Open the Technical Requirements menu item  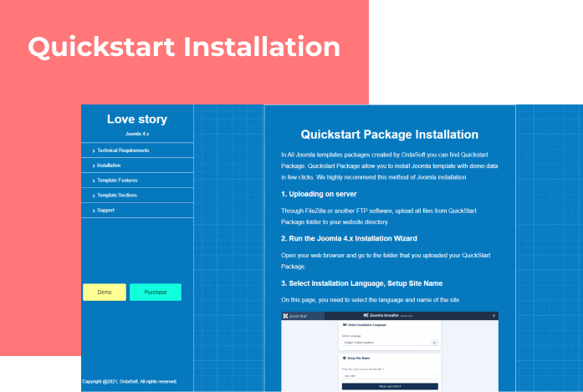click(x=137, y=150)
